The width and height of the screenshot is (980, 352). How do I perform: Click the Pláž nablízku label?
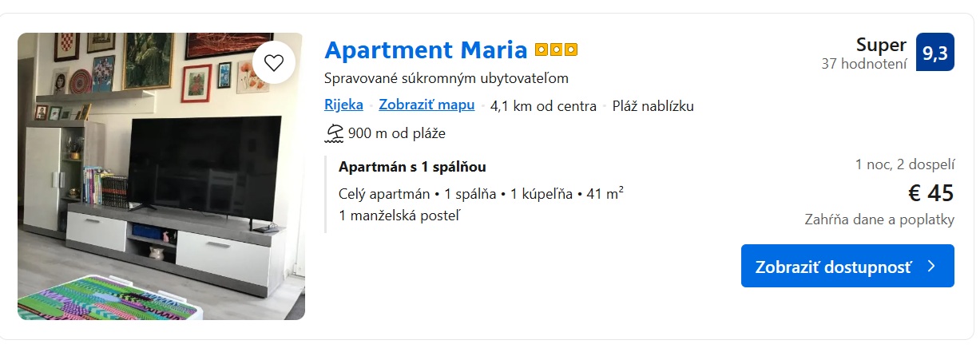tap(653, 106)
